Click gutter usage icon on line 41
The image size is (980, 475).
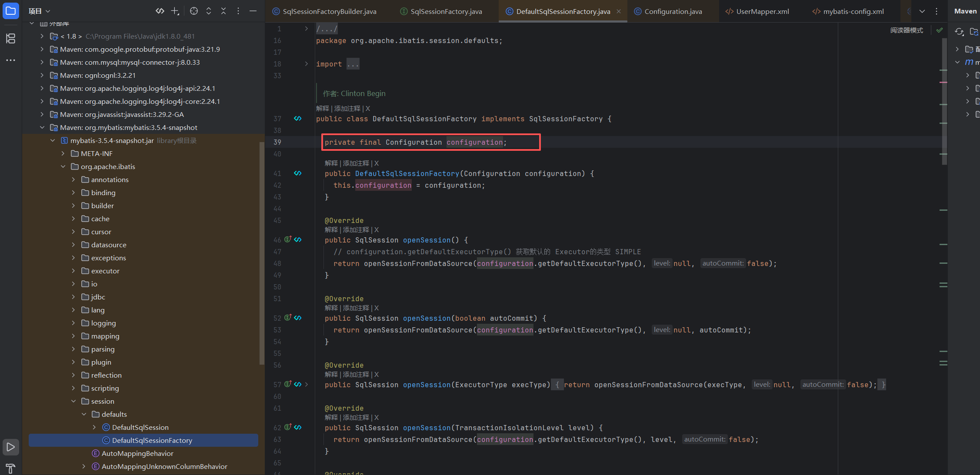click(x=297, y=173)
